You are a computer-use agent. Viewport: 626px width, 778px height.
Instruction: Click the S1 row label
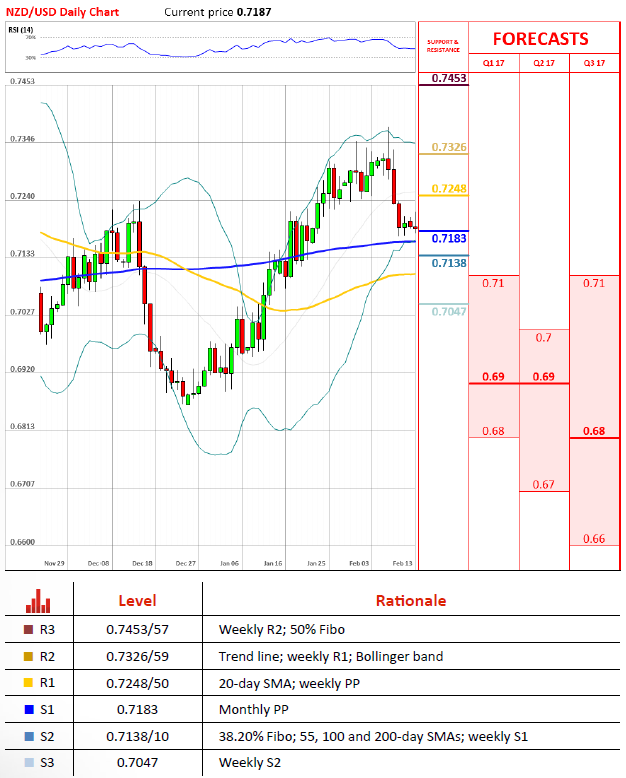point(47,710)
